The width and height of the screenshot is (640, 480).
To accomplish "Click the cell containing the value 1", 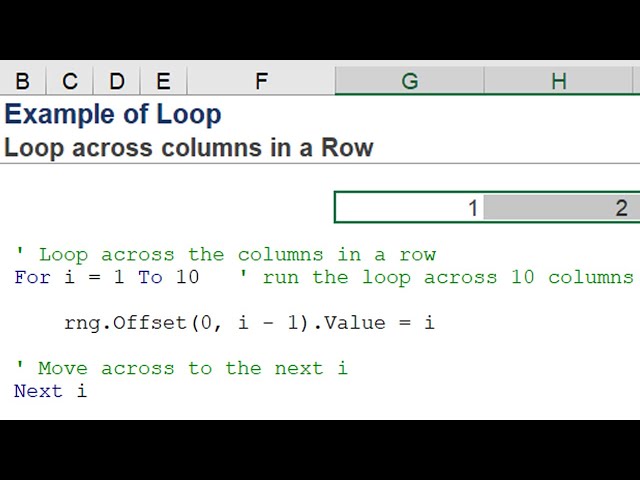I will coord(409,208).
